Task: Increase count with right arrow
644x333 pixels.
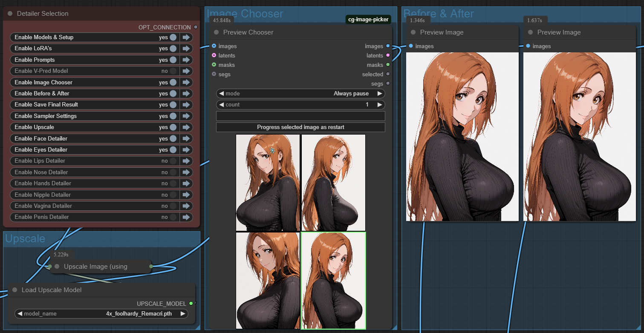Action: click(379, 105)
